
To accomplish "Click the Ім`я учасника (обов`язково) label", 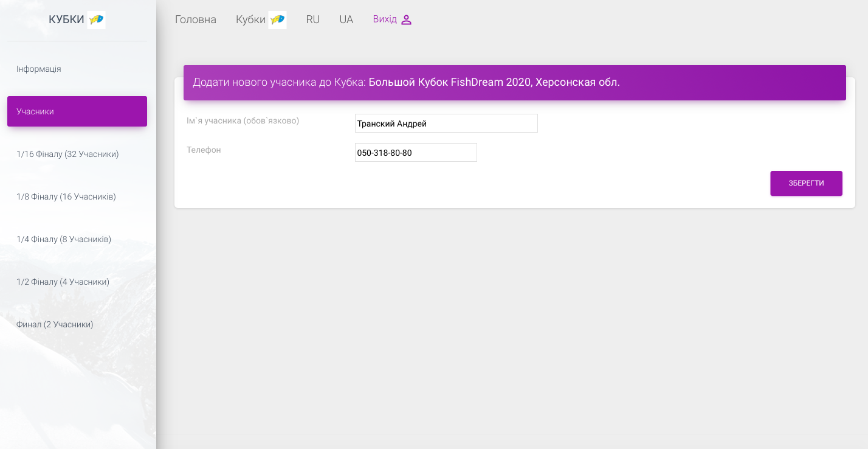I will 243,121.
